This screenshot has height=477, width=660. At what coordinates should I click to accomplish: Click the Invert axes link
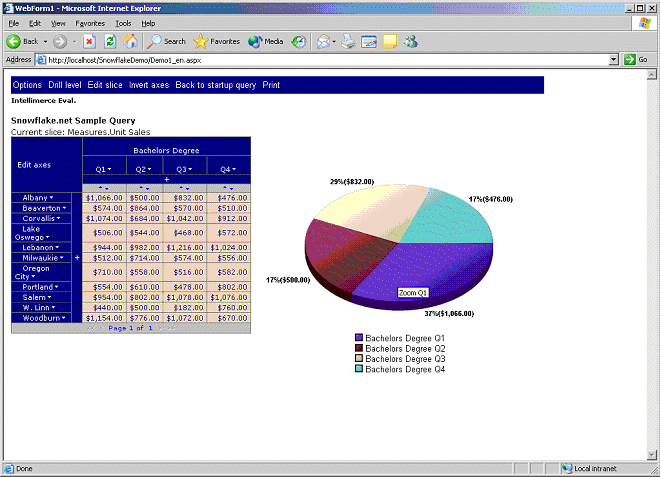pos(149,85)
